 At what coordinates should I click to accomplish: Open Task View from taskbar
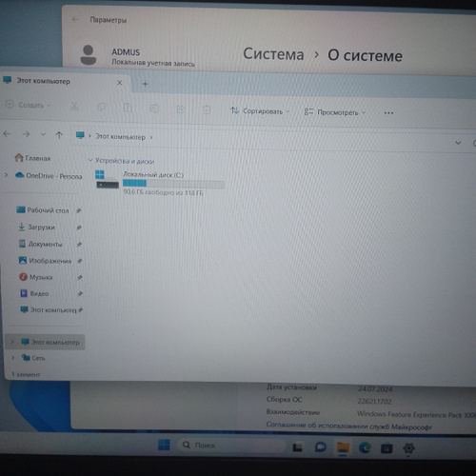tap(297, 447)
